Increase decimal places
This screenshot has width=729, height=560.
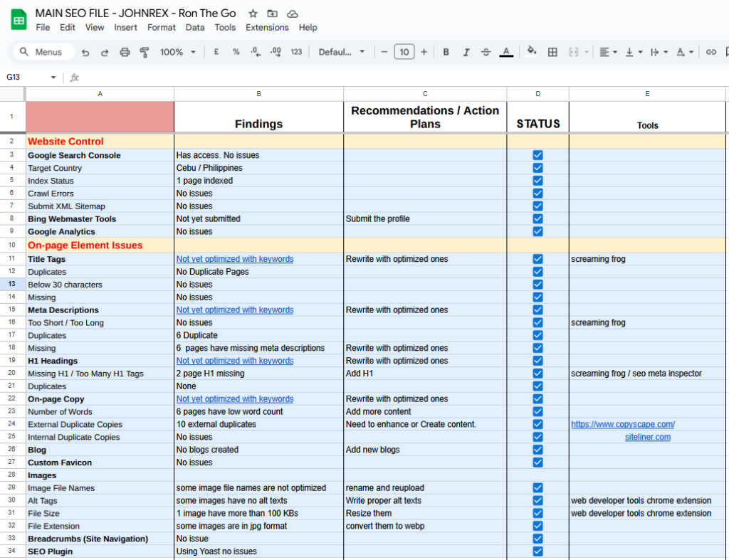pyautogui.click(x=276, y=52)
